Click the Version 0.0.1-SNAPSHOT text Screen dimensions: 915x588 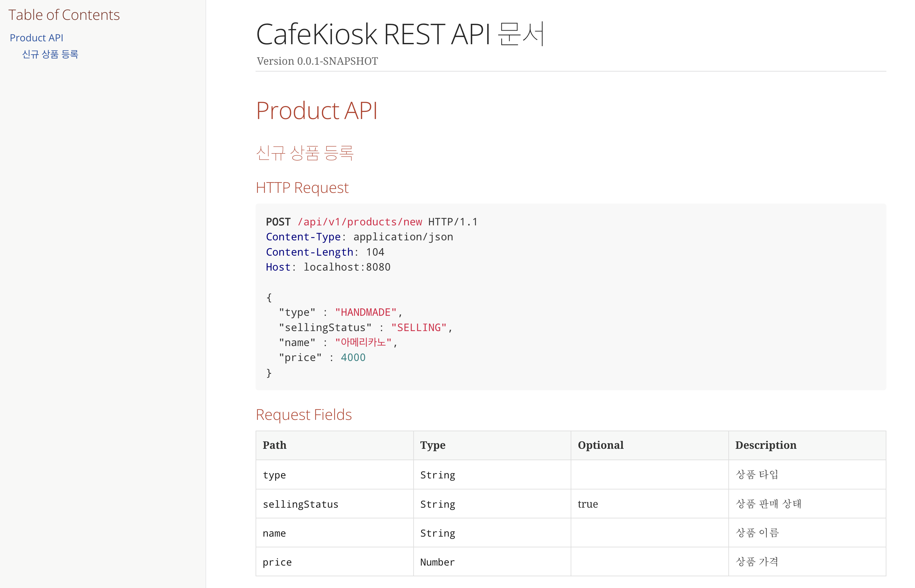[317, 61]
